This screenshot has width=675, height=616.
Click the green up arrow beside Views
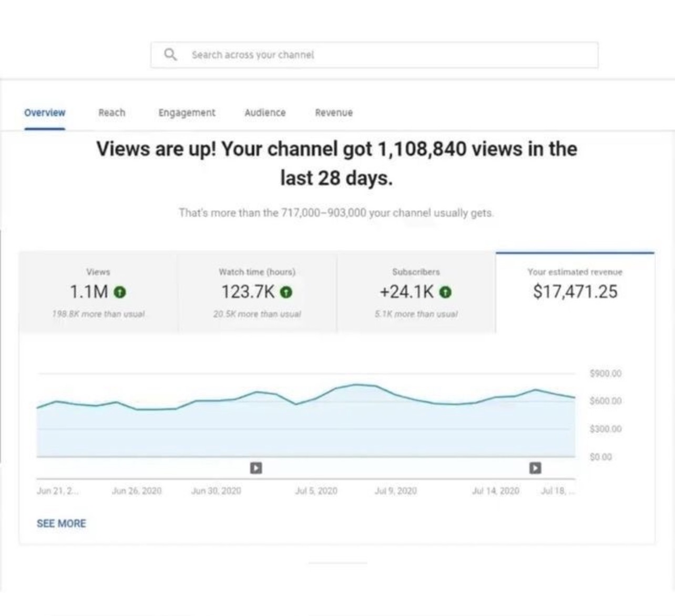(x=120, y=292)
